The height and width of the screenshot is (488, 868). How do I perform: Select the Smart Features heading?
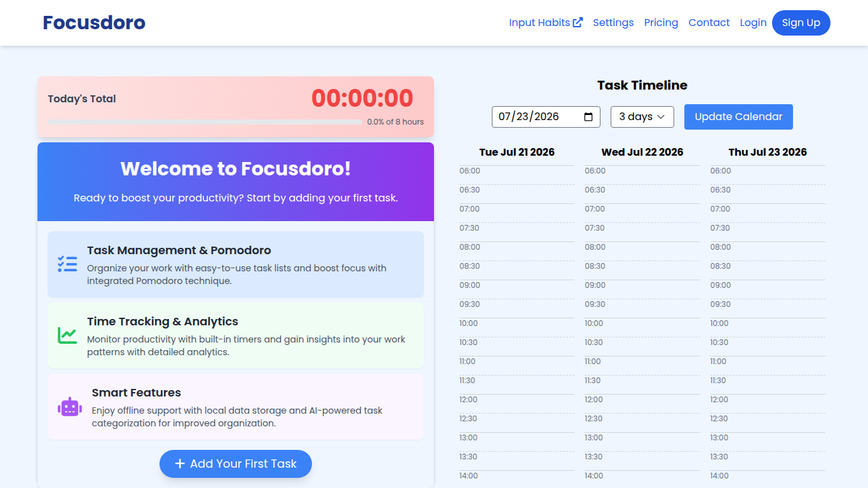[x=137, y=393]
